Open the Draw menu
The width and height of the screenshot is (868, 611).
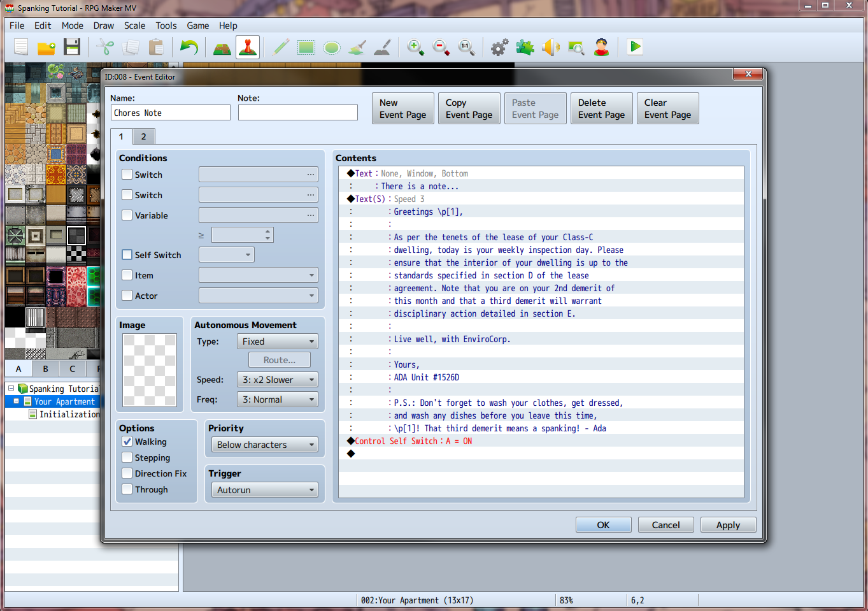[103, 25]
